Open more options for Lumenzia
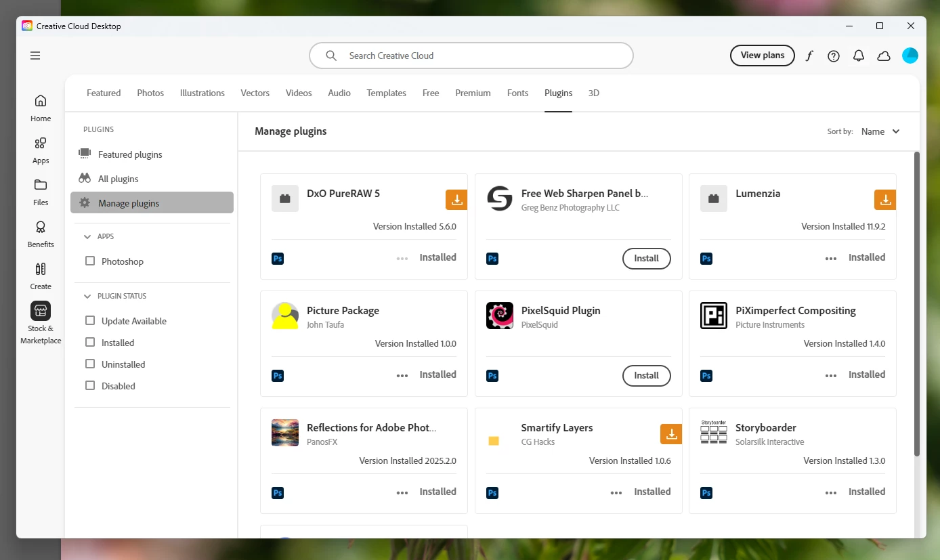This screenshot has height=560, width=940. tap(831, 258)
